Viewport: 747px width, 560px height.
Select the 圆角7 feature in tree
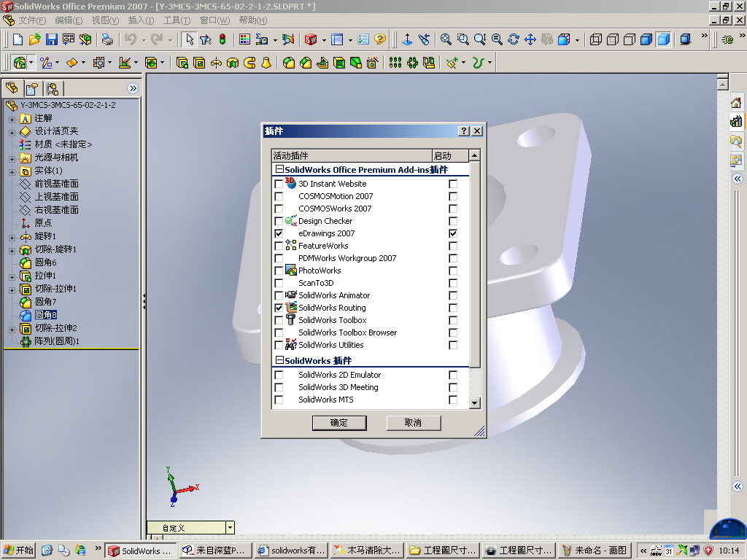pos(46,302)
